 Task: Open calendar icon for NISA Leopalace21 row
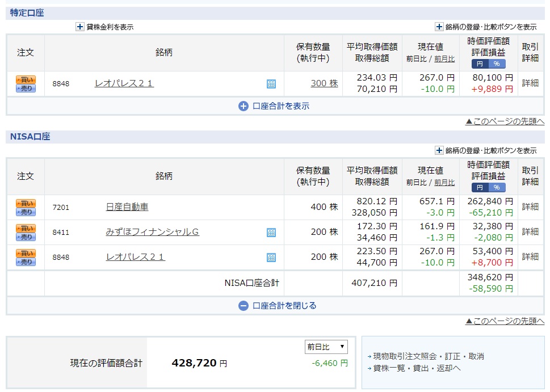[271, 258]
